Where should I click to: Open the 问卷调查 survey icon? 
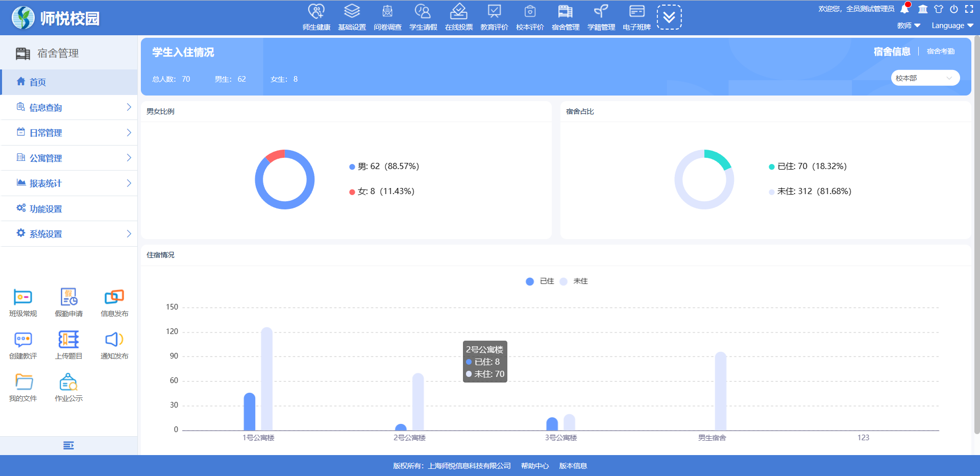[387, 12]
